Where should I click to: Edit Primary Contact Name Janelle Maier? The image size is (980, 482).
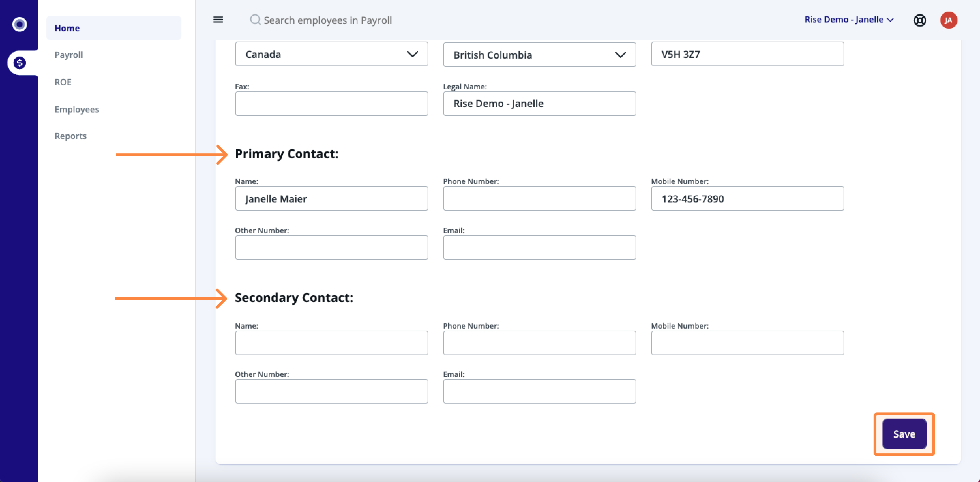(x=331, y=199)
